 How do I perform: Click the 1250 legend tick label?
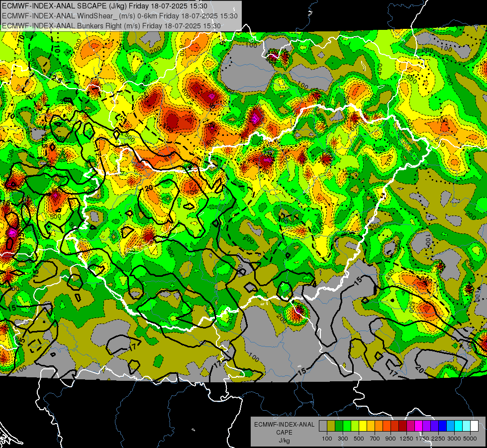407,439
